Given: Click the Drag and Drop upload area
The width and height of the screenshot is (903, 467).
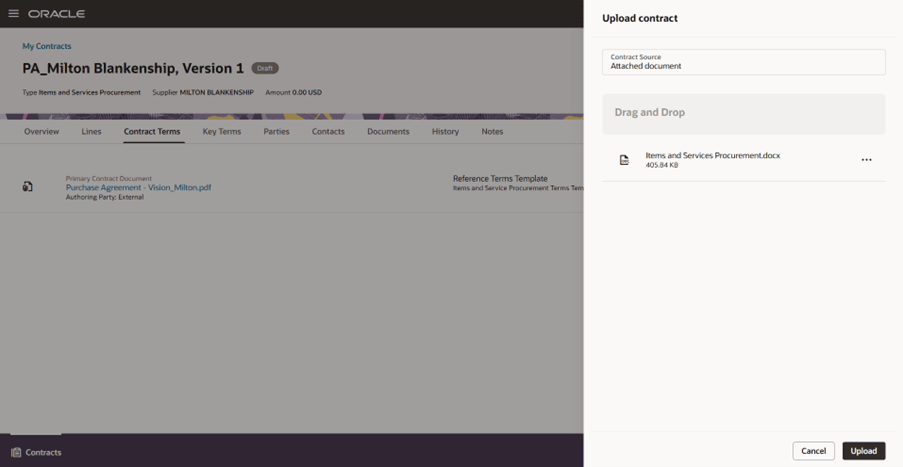Looking at the screenshot, I should pos(743,114).
